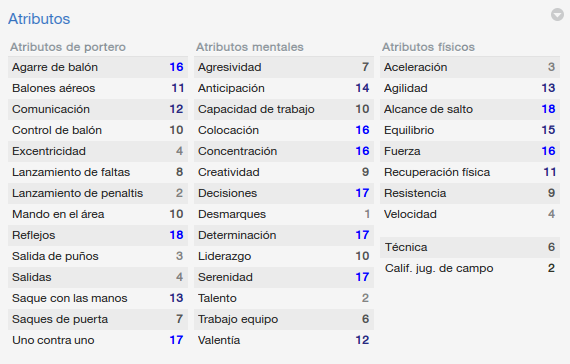Select the Técnica attribute row
The width and height of the screenshot is (570, 364).
[470, 247]
